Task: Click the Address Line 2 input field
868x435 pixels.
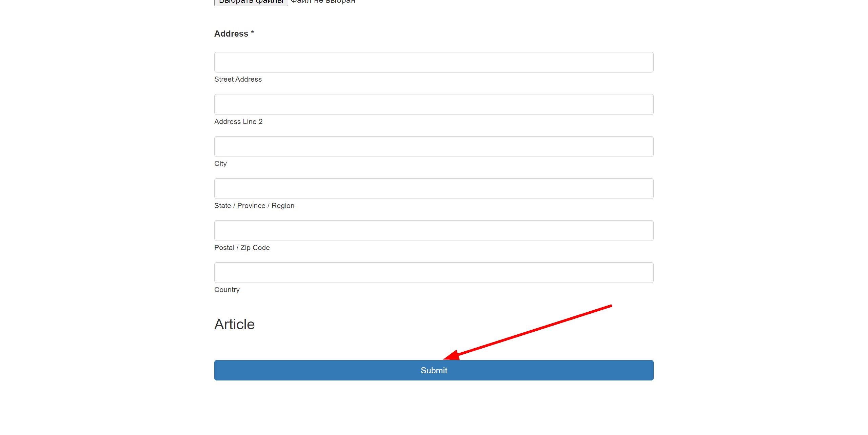Action: (433, 104)
